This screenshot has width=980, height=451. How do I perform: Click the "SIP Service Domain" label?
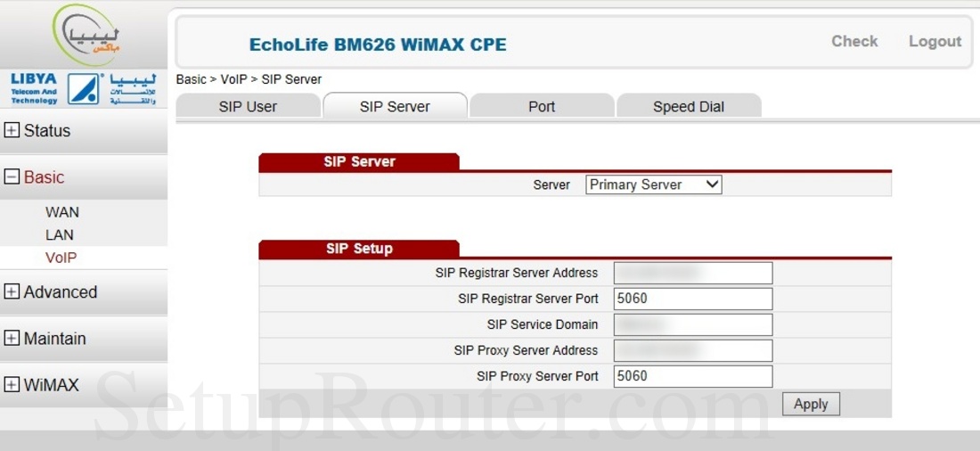(543, 324)
